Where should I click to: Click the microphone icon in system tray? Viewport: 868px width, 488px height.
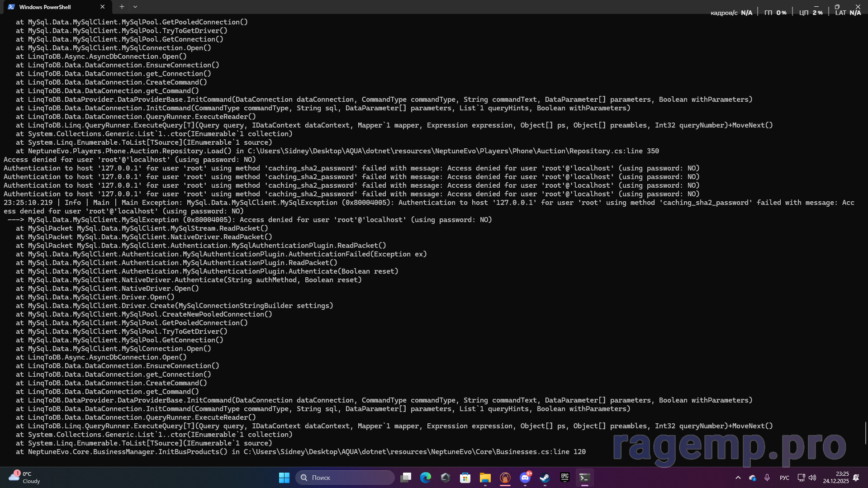(767, 478)
